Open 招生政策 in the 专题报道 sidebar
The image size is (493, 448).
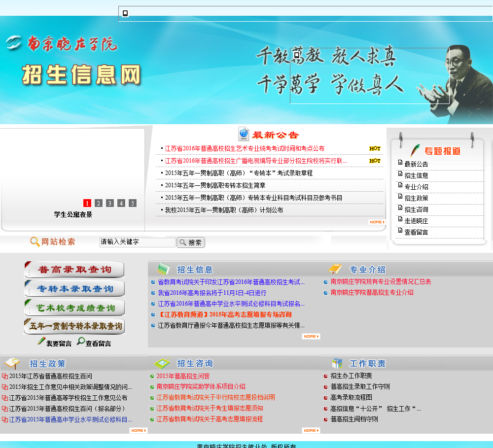coord(416,198)
